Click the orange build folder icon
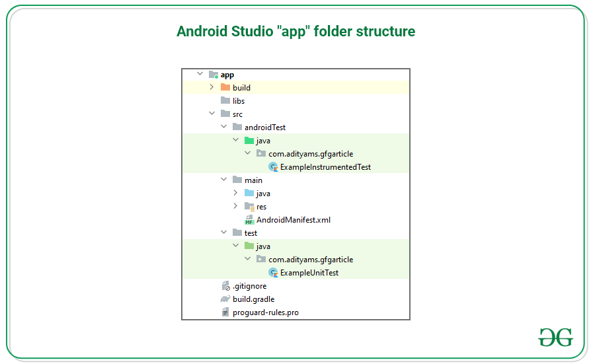591x364 pixels. [225, 87]
